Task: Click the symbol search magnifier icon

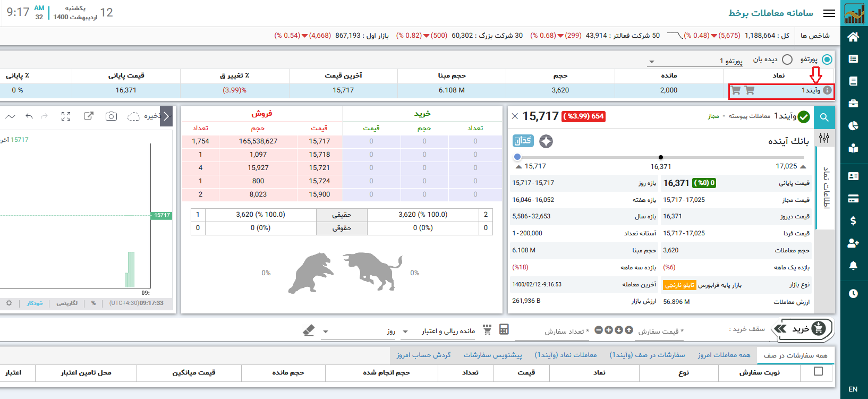Action: 824,117
